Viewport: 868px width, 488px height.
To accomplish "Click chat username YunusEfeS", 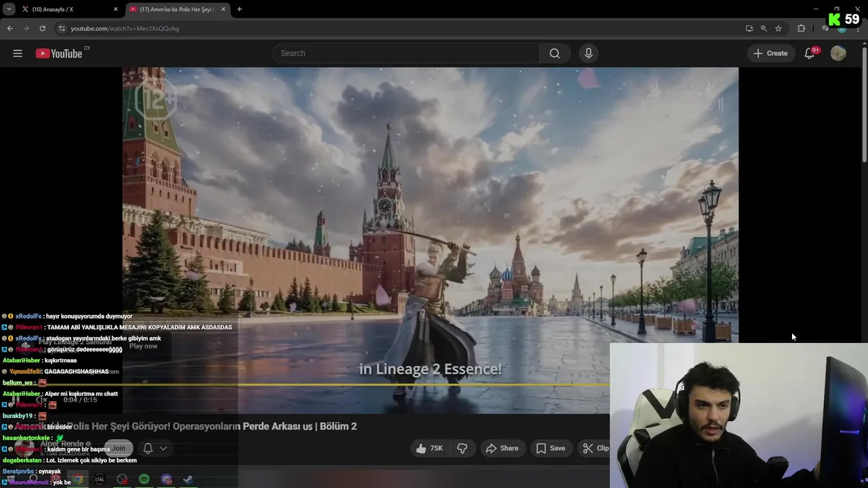I will [x=25, y=371].
